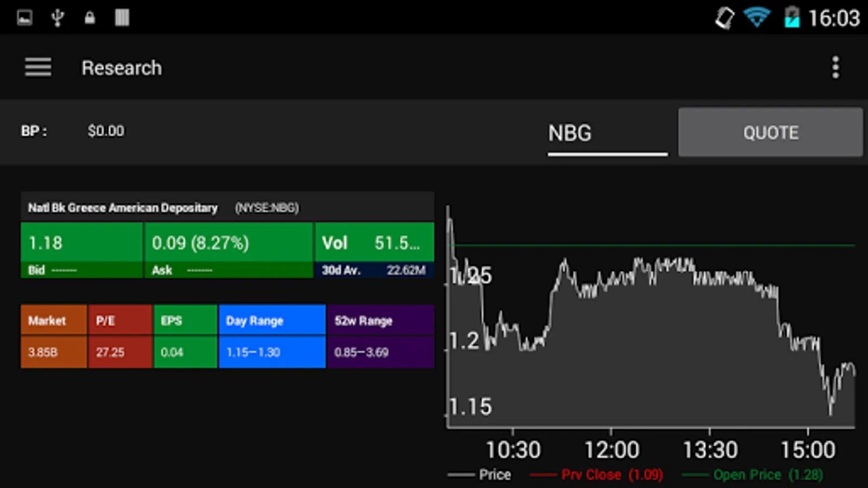868x488 pixels.
Task: Tap the Market header cell
Action: (54, 320)
